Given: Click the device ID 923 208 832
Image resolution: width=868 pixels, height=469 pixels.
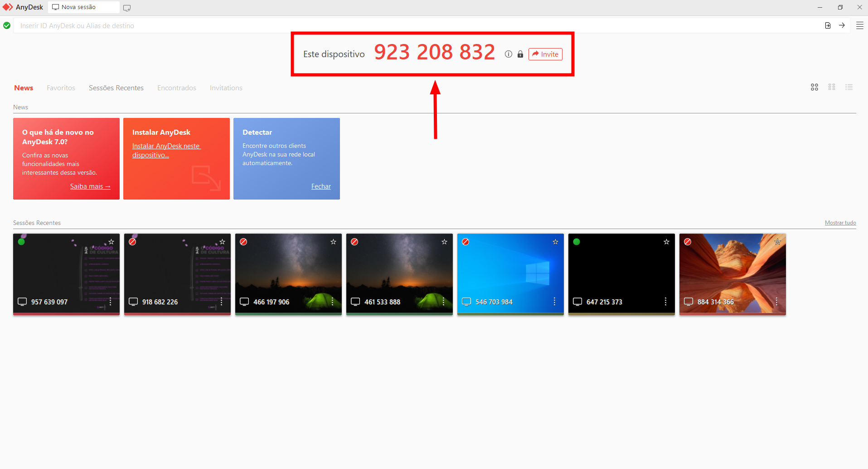Looking at the screenshot, I should pos(434,52).
